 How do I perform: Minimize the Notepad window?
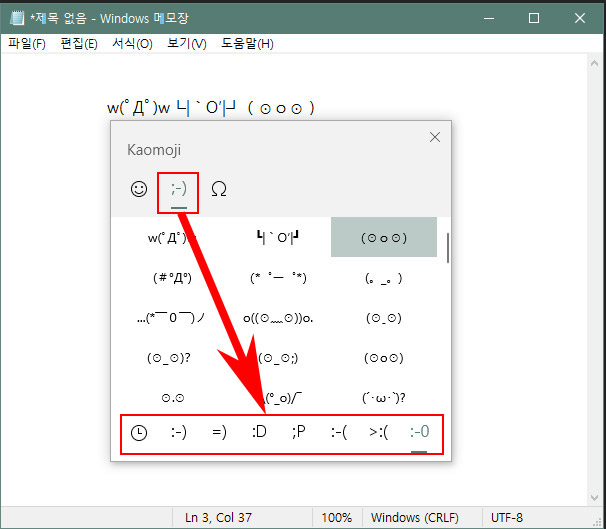(489, 18)
